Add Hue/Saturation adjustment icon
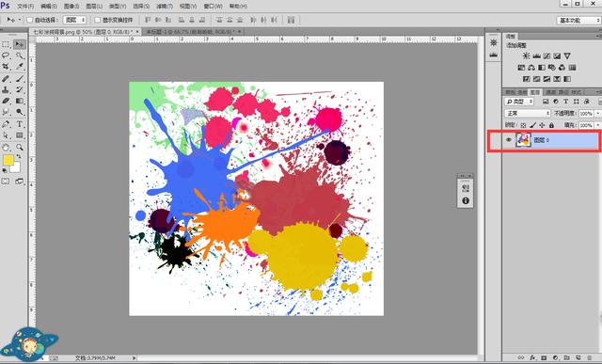Image resolution: width=602 pixels, height=364 pixels. click(x=521, y=68)
